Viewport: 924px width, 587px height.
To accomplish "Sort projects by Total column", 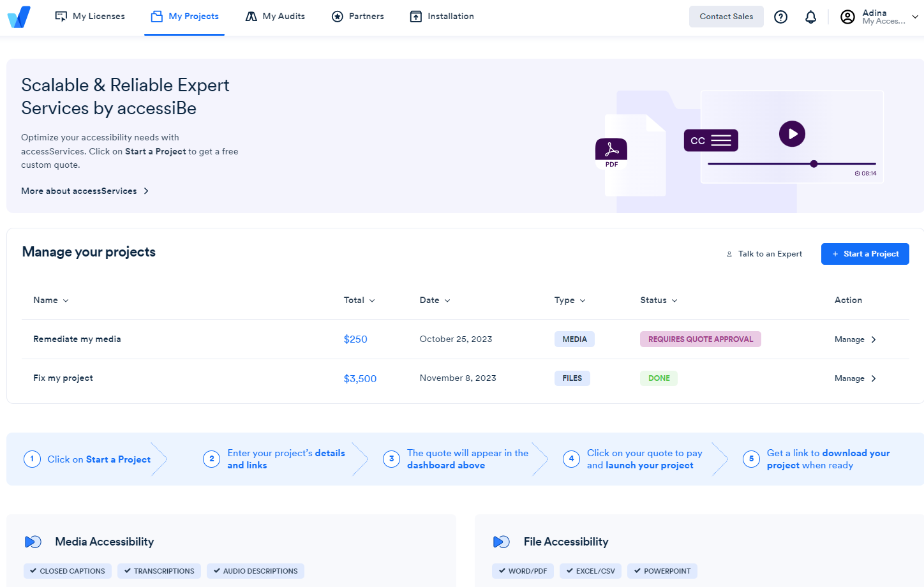I will tap(359, 301).
